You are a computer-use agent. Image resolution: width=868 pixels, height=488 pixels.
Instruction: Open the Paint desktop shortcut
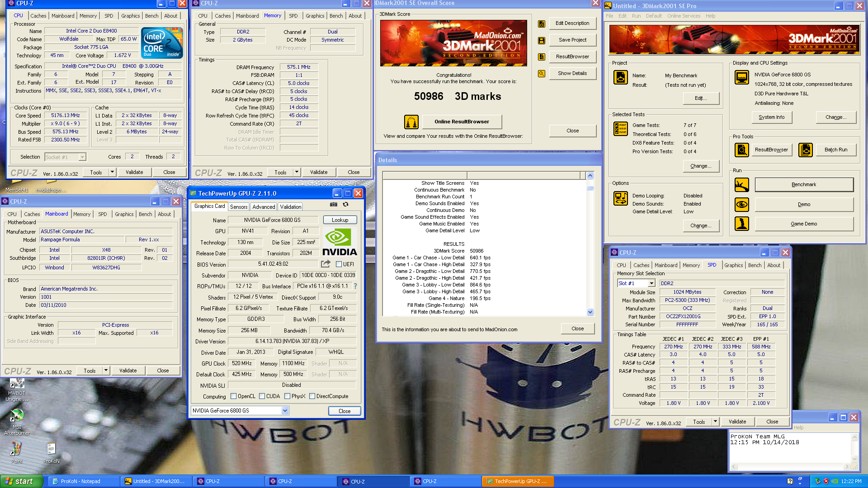point(17,453)
